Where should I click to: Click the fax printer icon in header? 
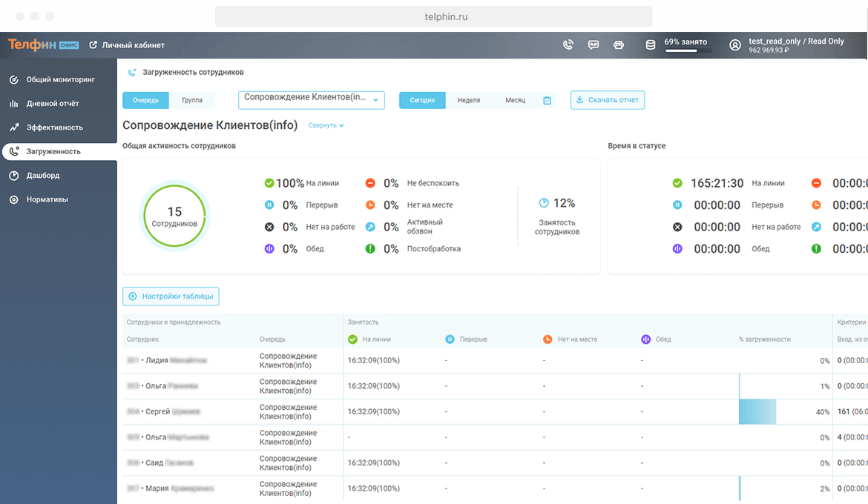coord(619,44)
